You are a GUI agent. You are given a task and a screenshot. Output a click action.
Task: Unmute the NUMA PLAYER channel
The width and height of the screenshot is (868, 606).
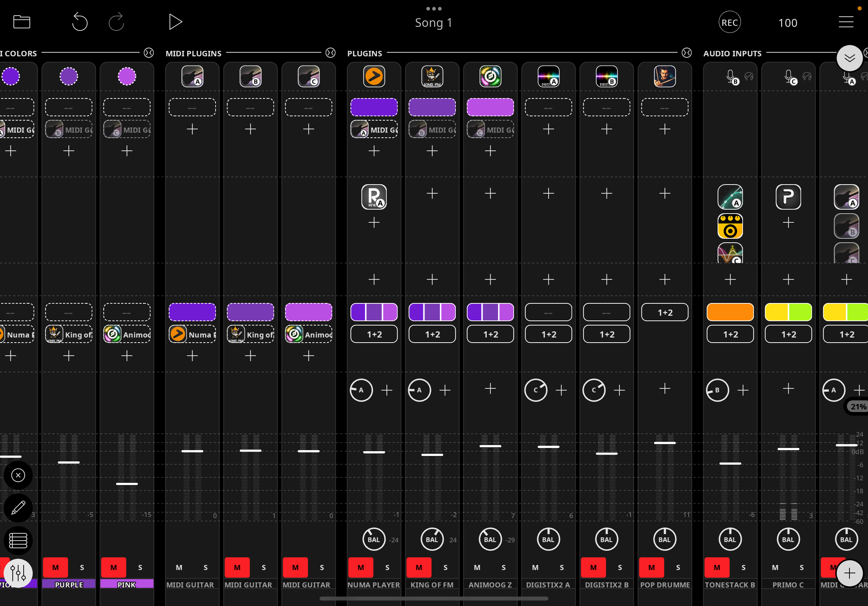(x=361, y=567)
